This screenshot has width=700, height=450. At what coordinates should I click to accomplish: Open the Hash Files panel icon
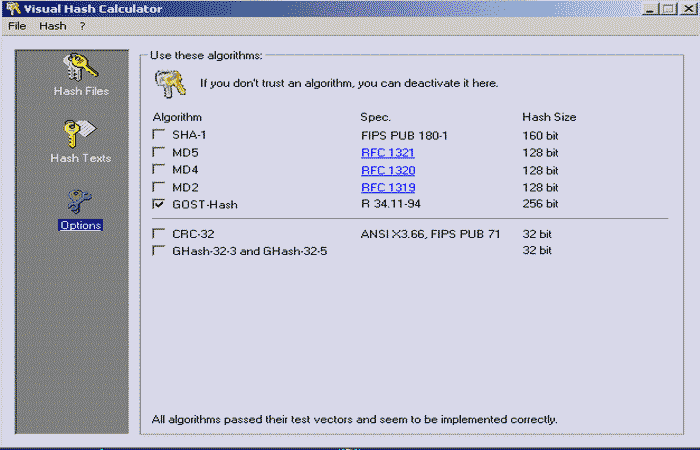pyautogui.click(x=80, y=67)
